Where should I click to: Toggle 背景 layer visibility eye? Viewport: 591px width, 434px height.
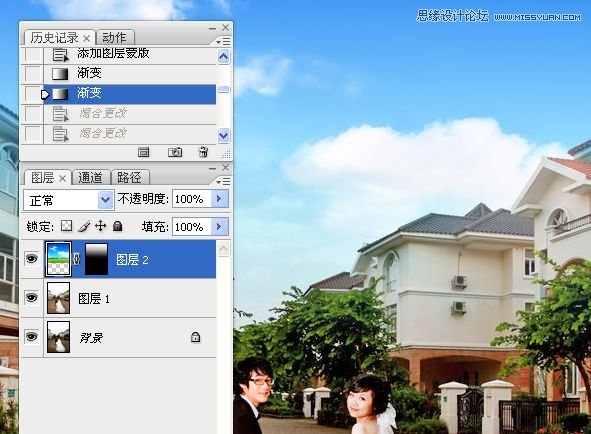pos(32,336)
